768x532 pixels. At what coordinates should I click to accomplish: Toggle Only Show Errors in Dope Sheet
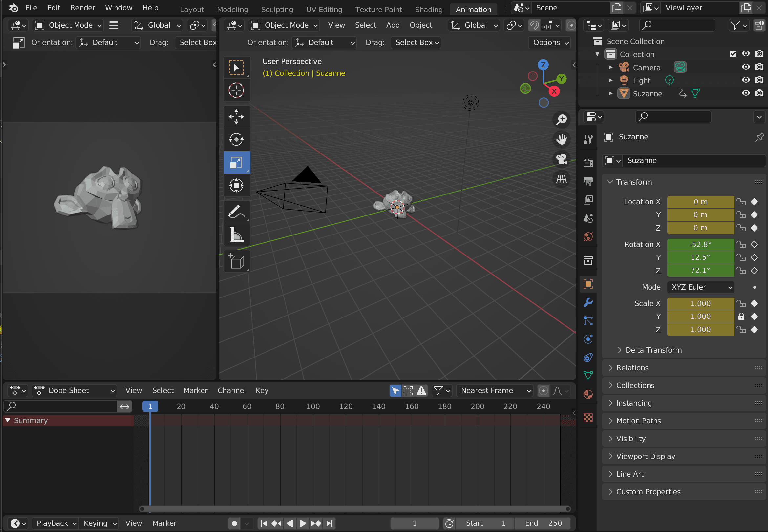pos(421,391)
